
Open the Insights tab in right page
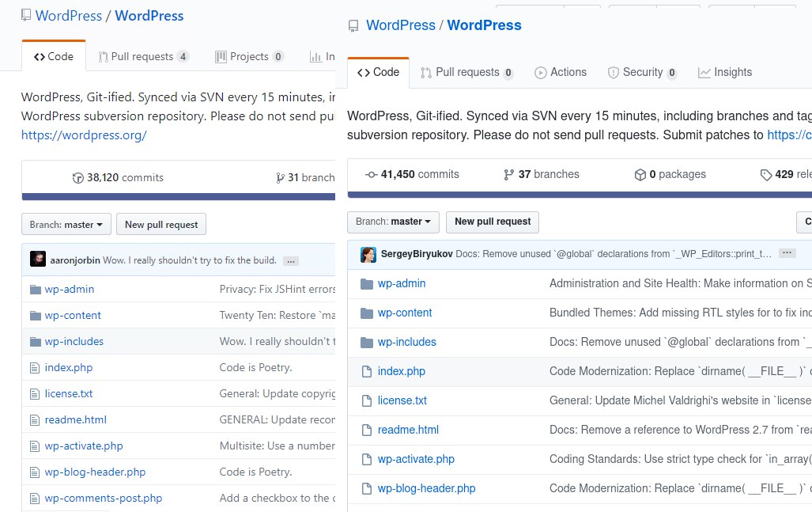point(725,73)
